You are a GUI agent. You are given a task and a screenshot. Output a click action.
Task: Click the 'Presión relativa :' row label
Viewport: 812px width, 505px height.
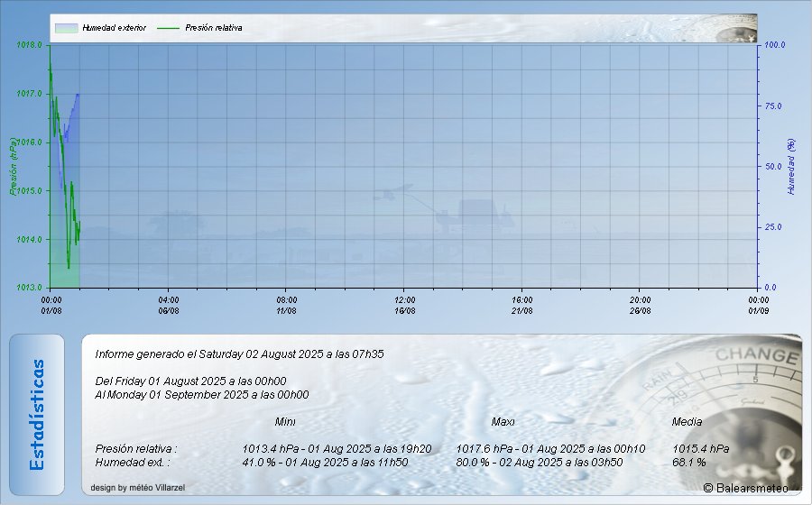pyautogui.click(x=136, y=448)
